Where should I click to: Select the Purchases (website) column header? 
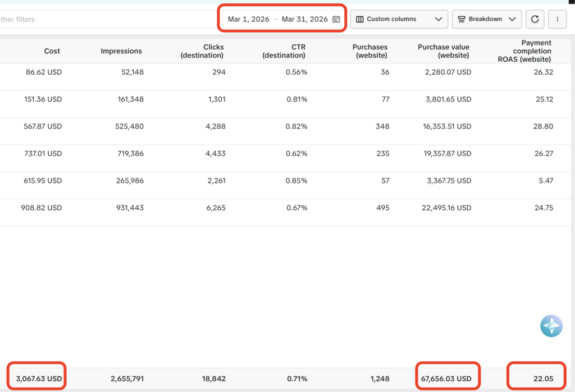(371, 51)
